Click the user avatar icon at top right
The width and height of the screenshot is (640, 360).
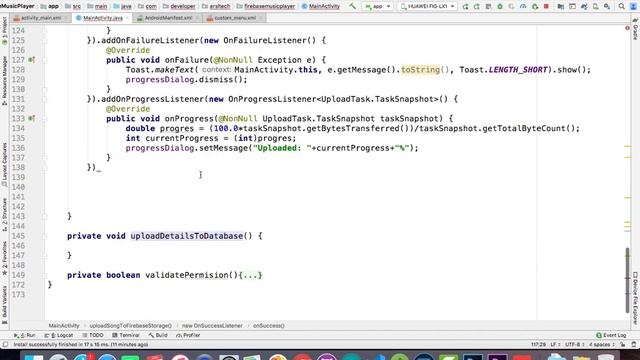coord(633,7)
